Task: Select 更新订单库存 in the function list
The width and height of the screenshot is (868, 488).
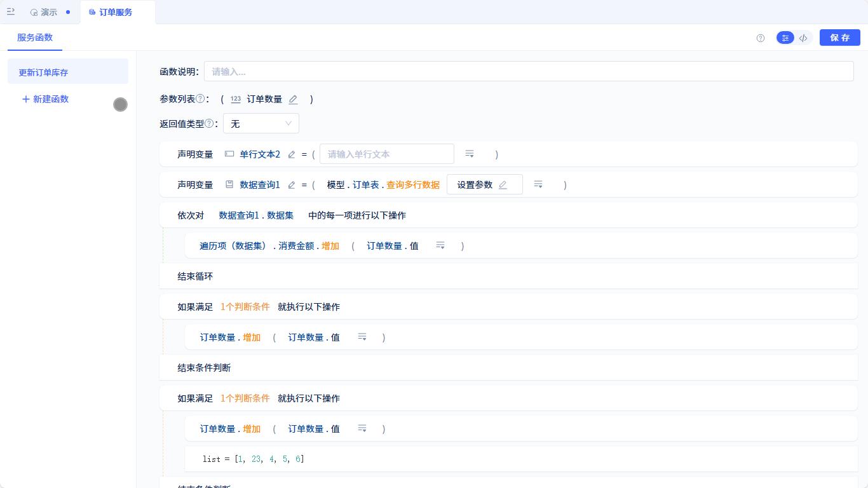Action: 43,72
